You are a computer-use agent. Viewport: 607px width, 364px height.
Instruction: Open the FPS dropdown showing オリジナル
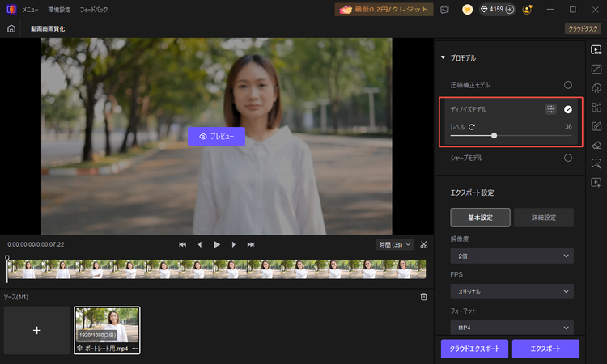[511, 292]
